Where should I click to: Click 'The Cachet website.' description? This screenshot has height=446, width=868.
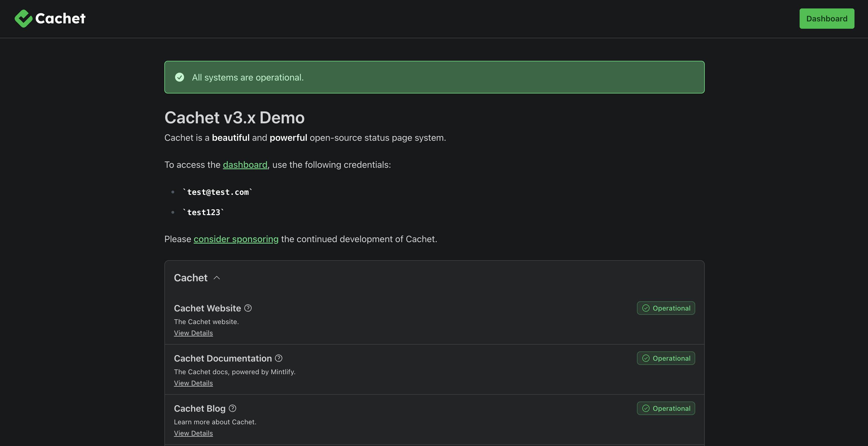click(x=206, y=322)
